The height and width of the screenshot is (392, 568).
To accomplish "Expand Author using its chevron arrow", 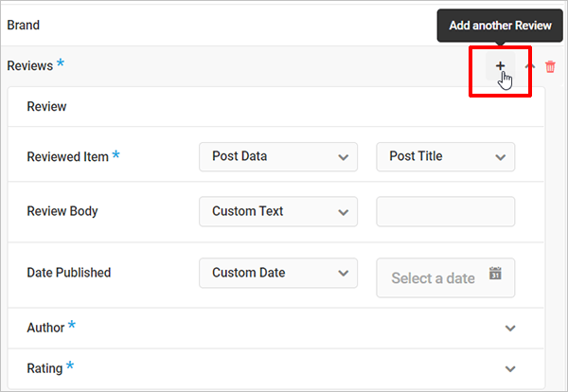I will (x=511, y=329).
